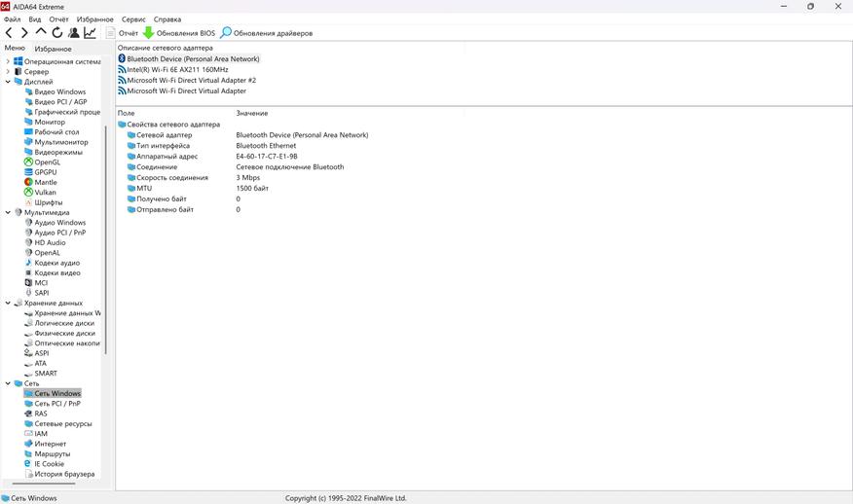Image resolution: width=853 pixels, height=504 pixels.
Task: Open the Сервис menu
Action: coord(133,19)
